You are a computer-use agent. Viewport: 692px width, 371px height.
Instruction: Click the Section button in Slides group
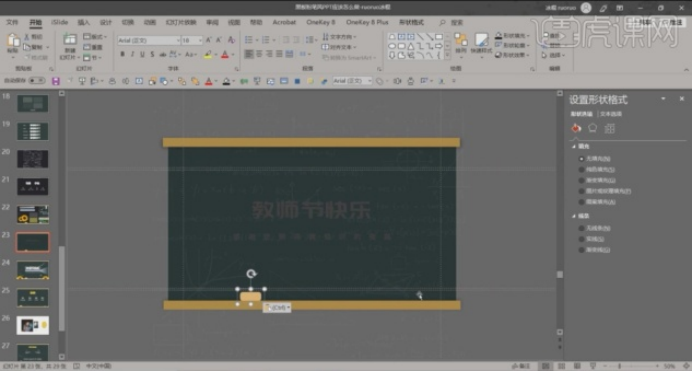tap(92, 57)
